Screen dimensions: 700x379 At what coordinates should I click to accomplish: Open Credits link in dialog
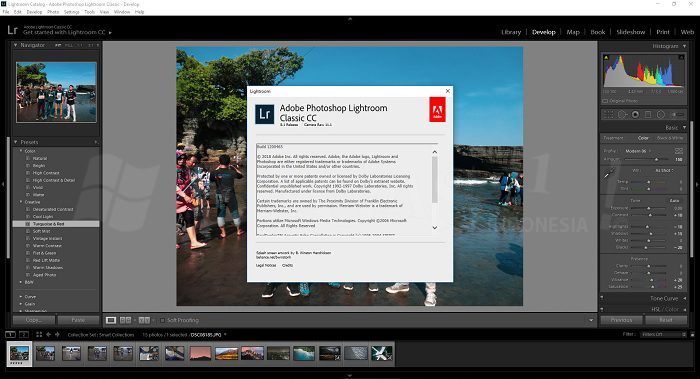[x=288, y=265]
